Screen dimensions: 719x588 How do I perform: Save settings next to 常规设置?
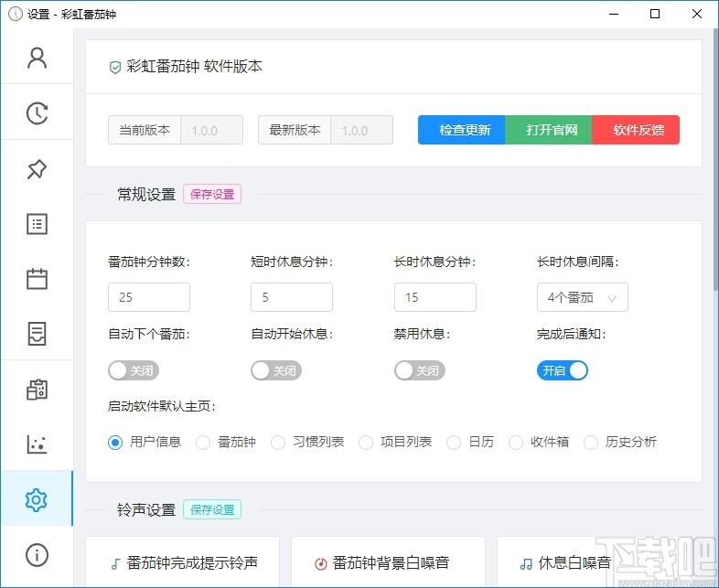[x=212, y=194]
